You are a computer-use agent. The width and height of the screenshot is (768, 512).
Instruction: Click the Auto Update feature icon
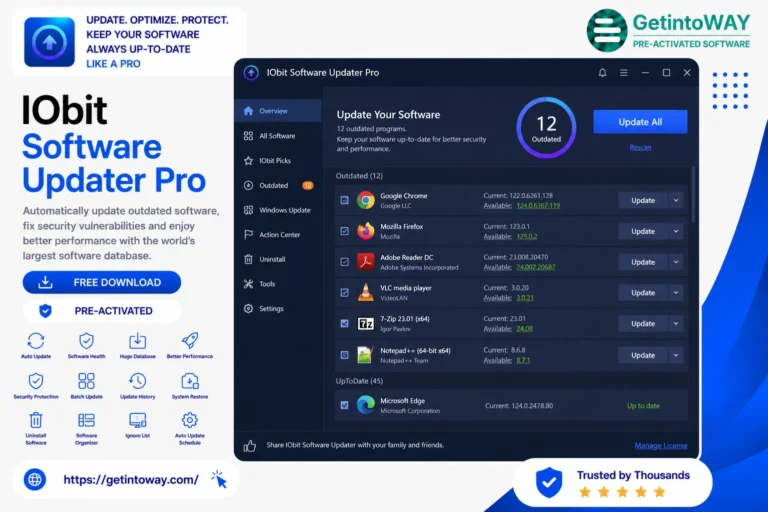click(x=36, y=341)
